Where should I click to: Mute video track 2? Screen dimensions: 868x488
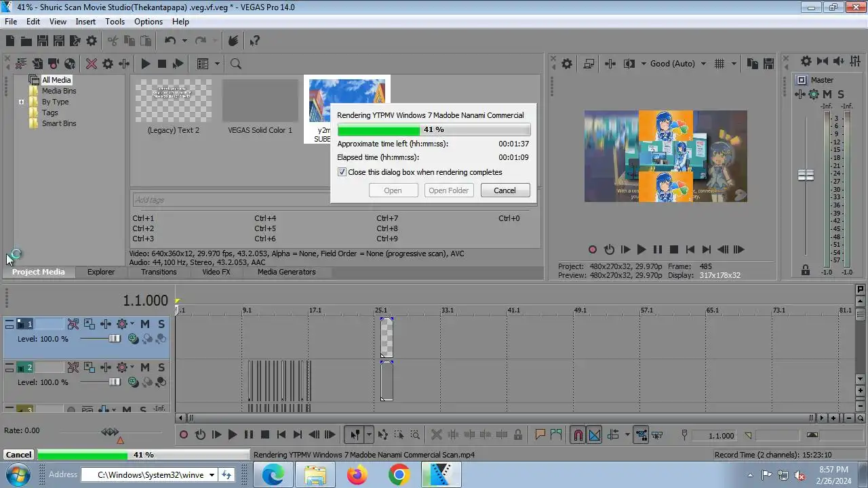point(144,367)
